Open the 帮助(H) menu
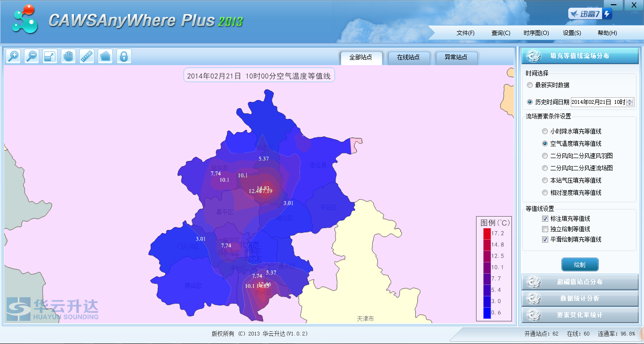The height and width of the screenshot is (344, 644). [607, 33]
